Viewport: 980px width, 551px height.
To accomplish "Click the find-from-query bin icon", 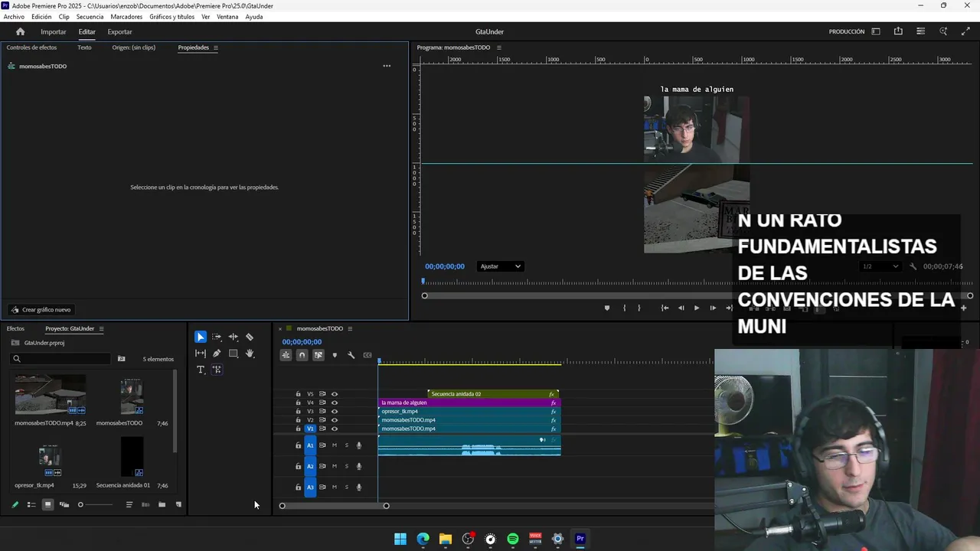I will [121, 359].
